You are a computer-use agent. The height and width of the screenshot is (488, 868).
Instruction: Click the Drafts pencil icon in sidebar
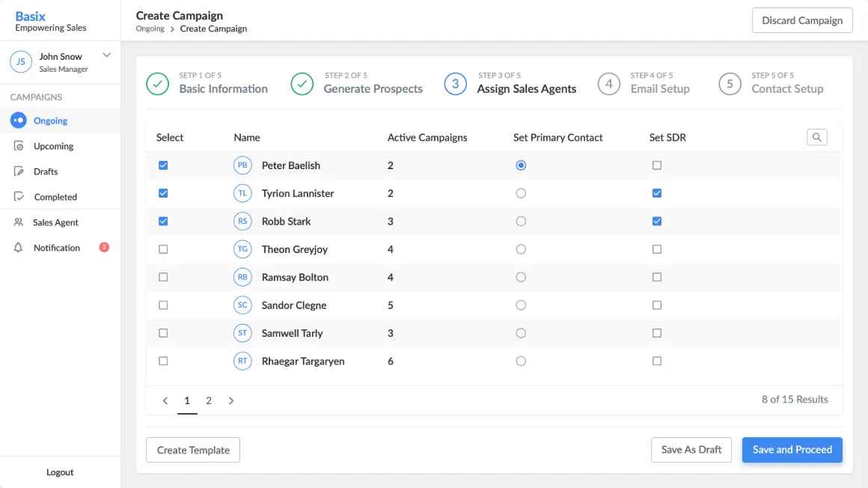click(x=19, y=171)
